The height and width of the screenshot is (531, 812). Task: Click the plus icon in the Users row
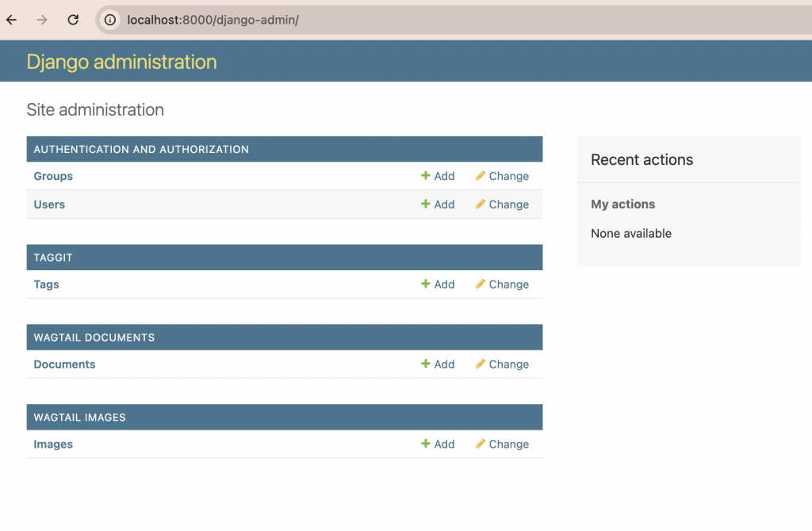point(426,204)
